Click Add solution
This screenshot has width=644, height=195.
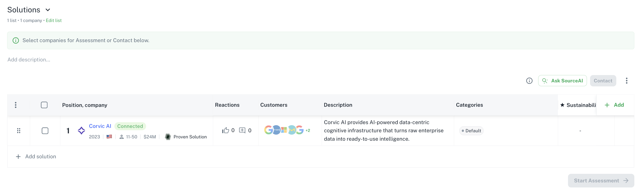pyautogui.click(x=36, y=157)
